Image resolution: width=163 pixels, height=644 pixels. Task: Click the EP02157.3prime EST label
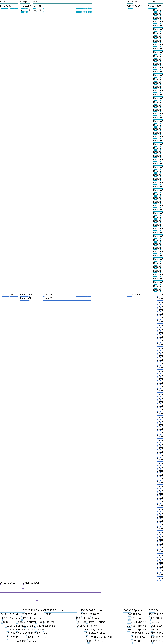(53, 610)
